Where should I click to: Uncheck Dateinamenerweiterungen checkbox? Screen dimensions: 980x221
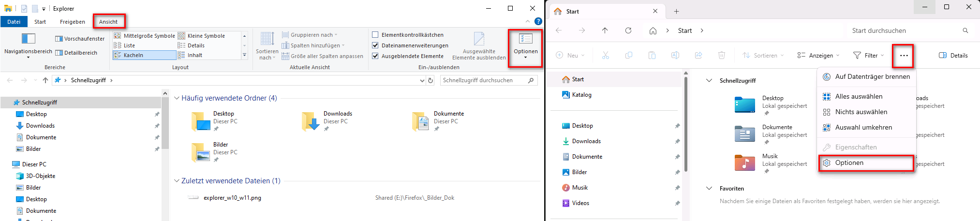point(375,45)
